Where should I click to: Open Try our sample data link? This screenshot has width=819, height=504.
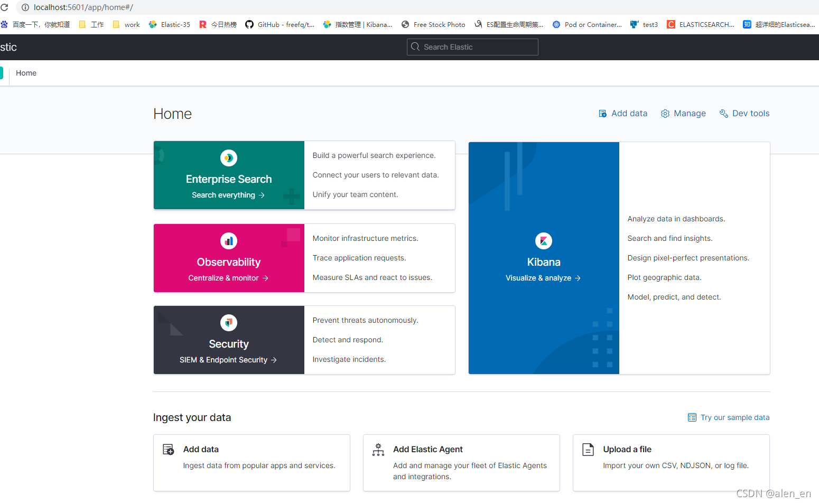coord(729,417)
